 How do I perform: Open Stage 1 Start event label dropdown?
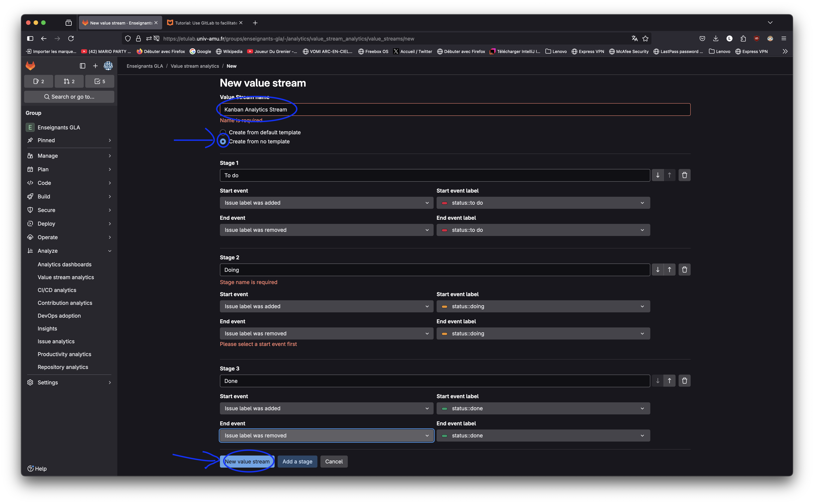point(543,203)
